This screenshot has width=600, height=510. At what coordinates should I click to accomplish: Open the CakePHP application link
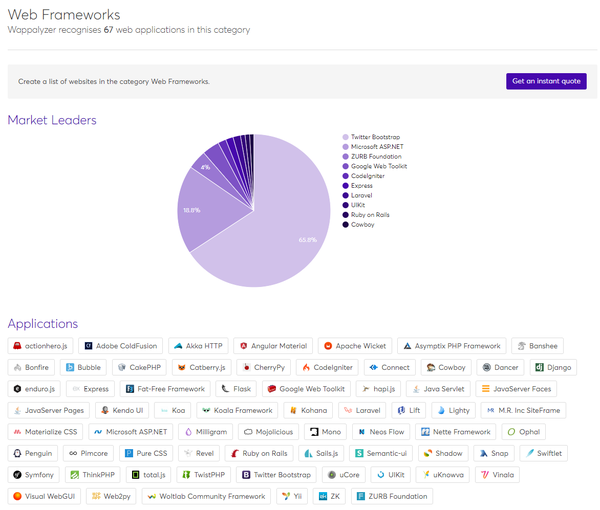pyautogui.click(x=139, y=367)
